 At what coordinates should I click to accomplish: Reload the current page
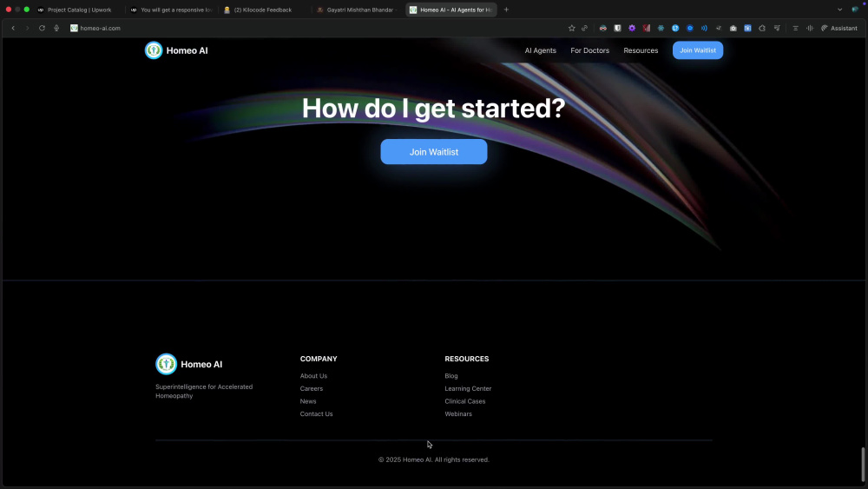(x=42, y=28)
